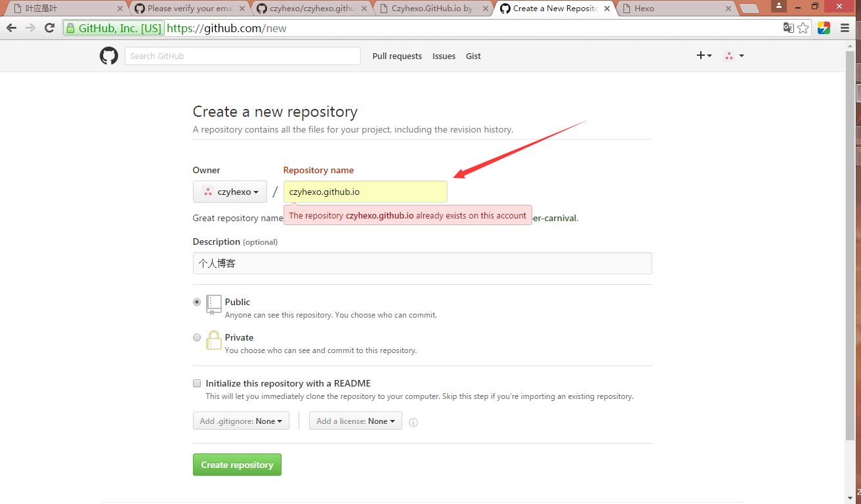Open the user avatar dropdown menu

[734, 56]
